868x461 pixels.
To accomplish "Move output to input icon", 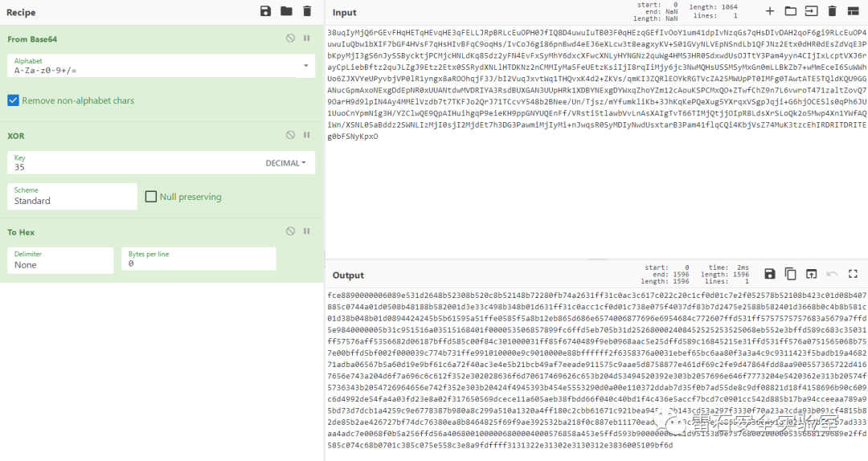I will pyautogui.click(x=811, y=273).
